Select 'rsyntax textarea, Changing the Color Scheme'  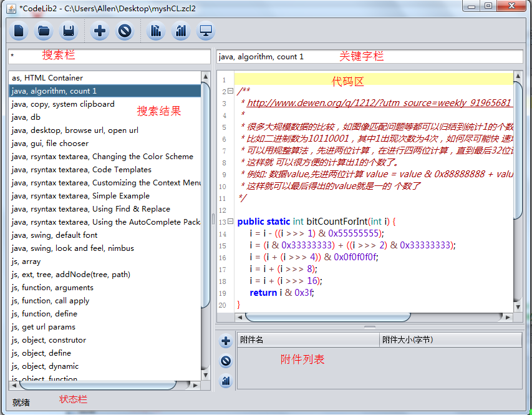(105, 156)
